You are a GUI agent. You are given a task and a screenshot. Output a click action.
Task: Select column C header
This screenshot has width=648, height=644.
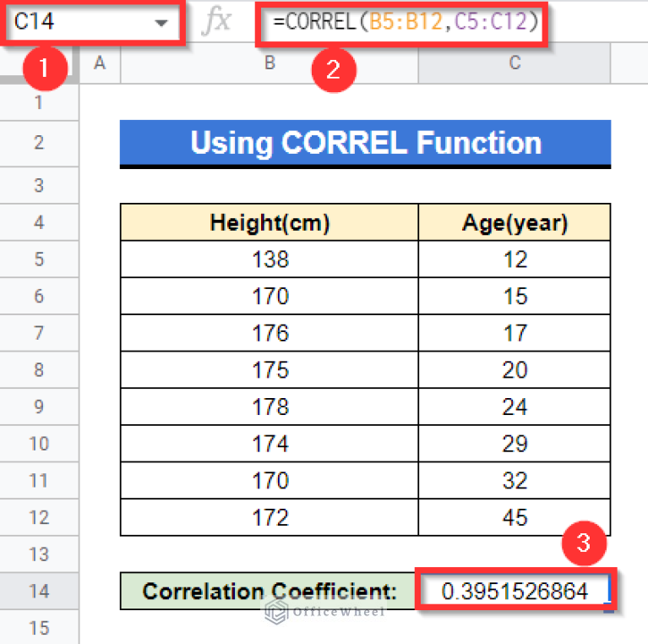[515, 63]
